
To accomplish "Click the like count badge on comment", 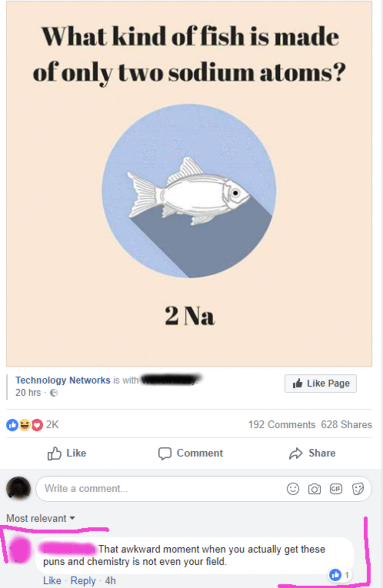I will pos(339,575).
